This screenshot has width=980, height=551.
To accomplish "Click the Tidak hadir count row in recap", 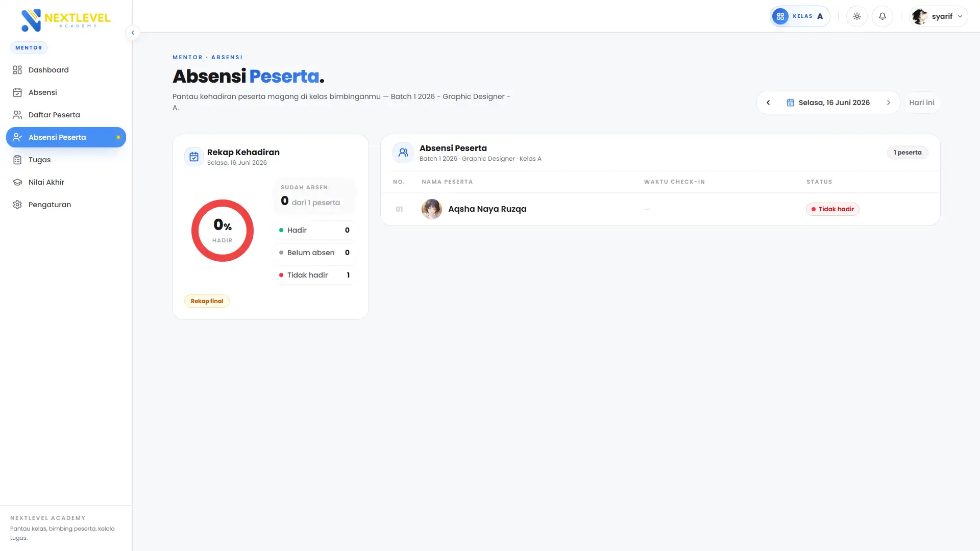I will 314,275.
